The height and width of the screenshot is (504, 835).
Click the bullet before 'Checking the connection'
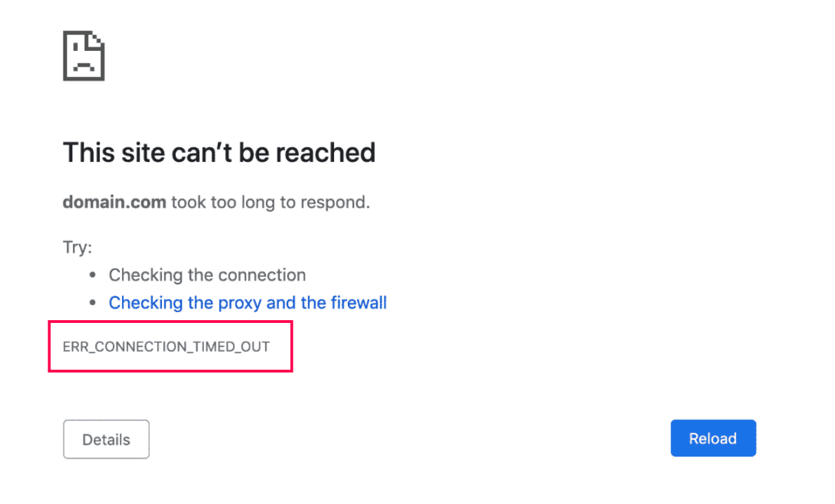tap(93, 275)
